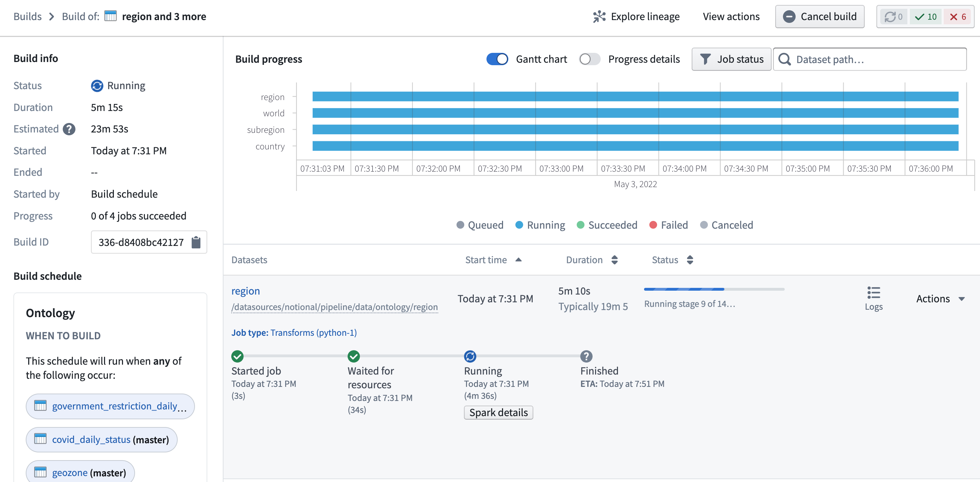
Task: Click the Cancel build icon
Action: tap(789, 16)
